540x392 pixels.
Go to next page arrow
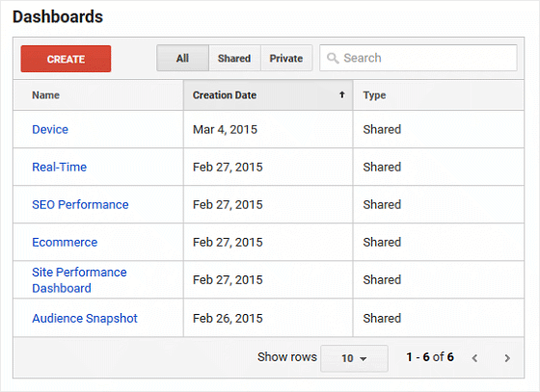507,358
